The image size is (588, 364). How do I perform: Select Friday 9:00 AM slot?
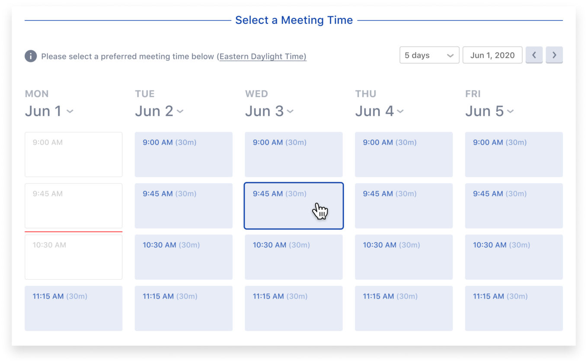[x=514, y=155]
